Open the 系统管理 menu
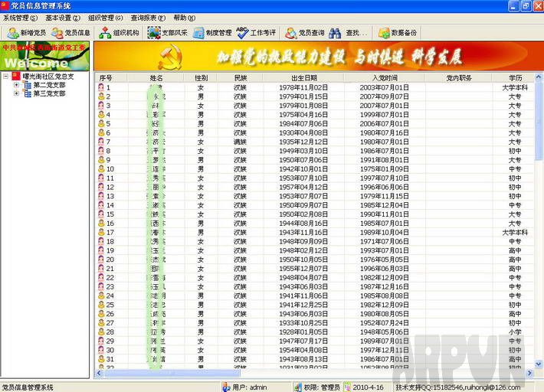Screen dimensions: 544x392 tap(20, 17)
